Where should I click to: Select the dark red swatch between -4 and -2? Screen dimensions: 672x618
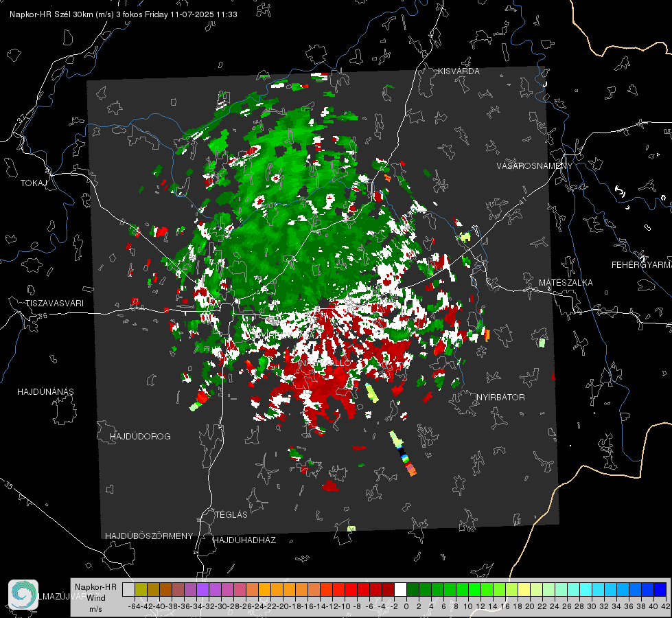(388, 590)
